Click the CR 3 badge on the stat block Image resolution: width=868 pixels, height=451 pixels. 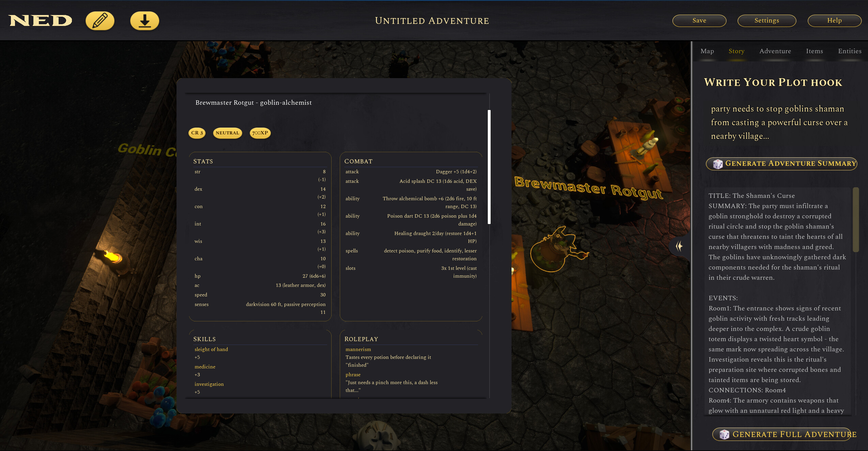tap(197, 133)
